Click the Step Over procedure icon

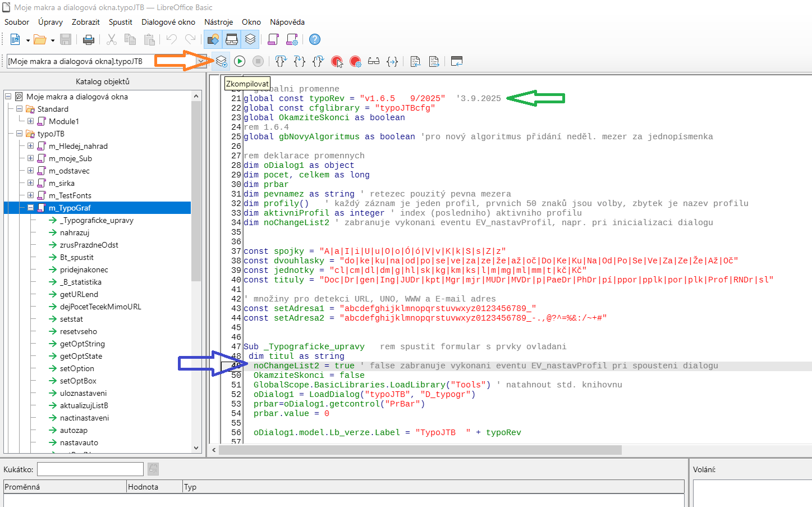(281, 61)
